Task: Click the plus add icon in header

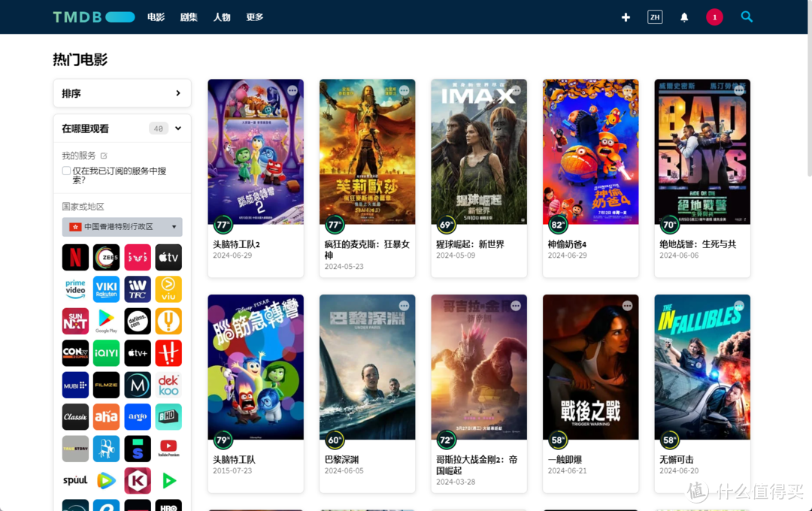Action: (626, 17)
